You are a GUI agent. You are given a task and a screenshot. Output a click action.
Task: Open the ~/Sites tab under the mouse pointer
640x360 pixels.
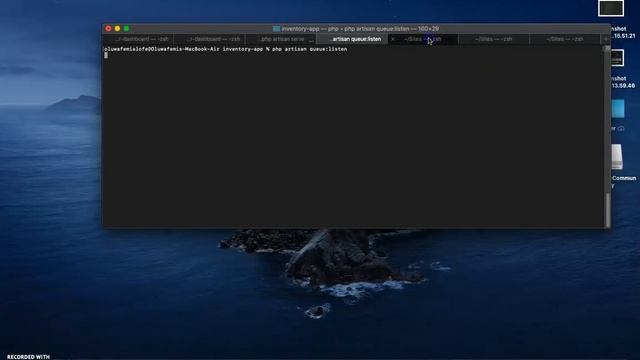tap(423, 39)
